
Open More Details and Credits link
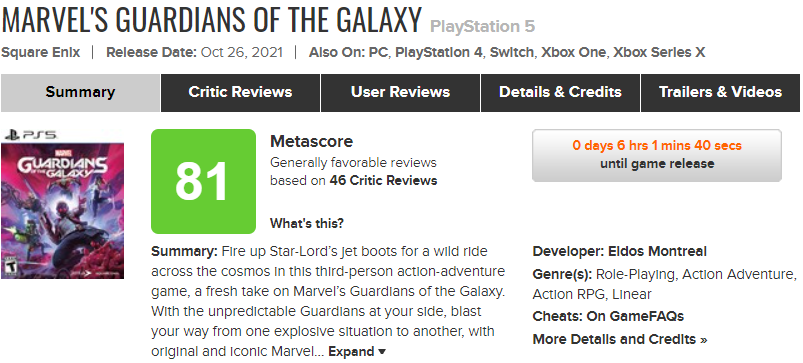tap(620, 339)
